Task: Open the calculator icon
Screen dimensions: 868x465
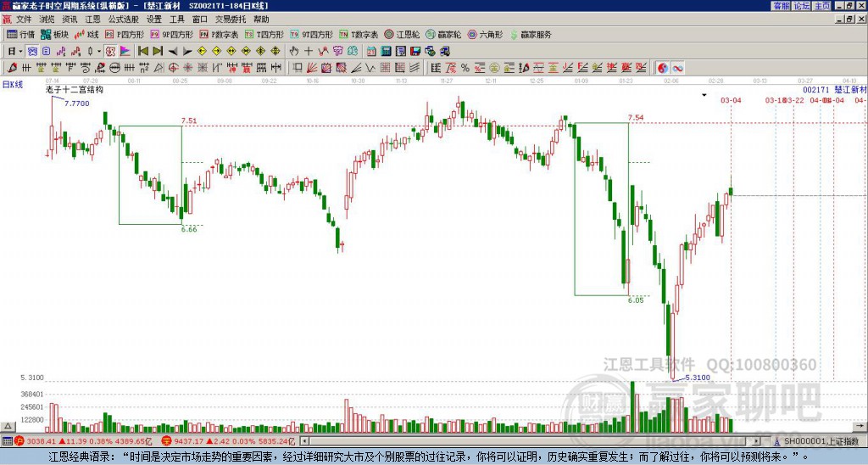Action: pyautogui.click(x=386, y=51)
